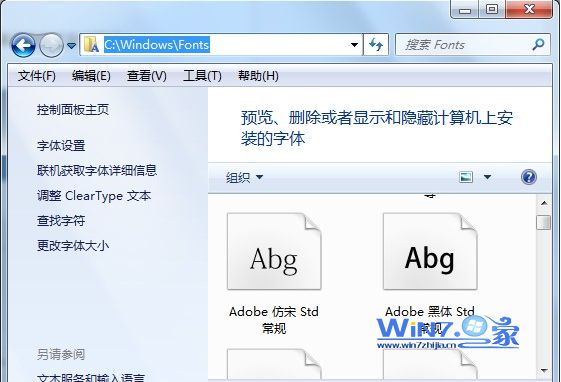Image resolution: width=561 pixels, height=382 pixels.
Task: Refresh the Fonts folder view
Action: tap(376, 45)
